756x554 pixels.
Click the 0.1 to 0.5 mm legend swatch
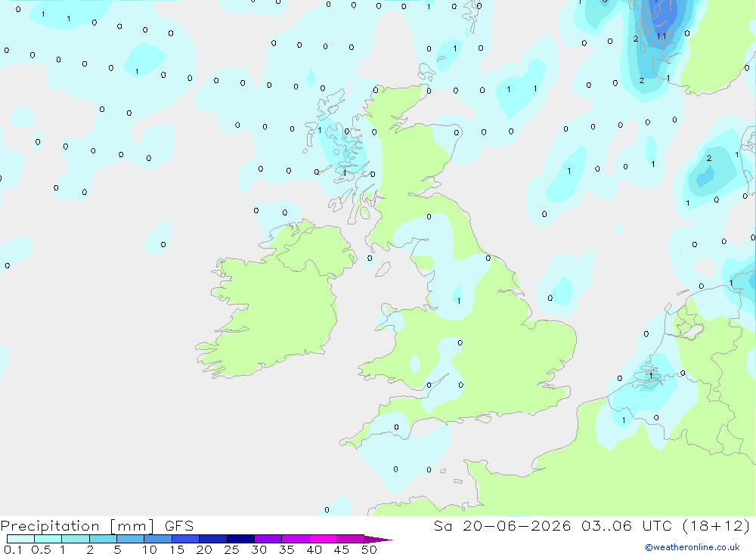(20, 539)
